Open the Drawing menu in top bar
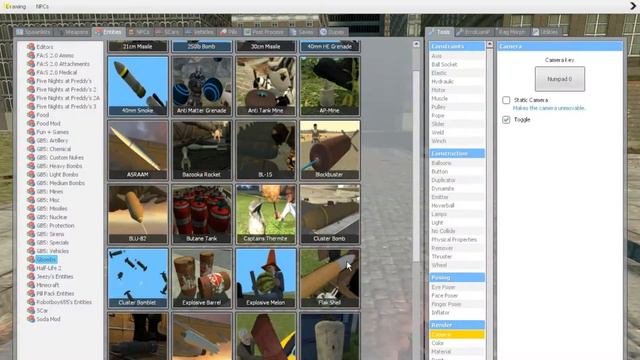This screenshot has width=640, height=360. click(16, 7)
